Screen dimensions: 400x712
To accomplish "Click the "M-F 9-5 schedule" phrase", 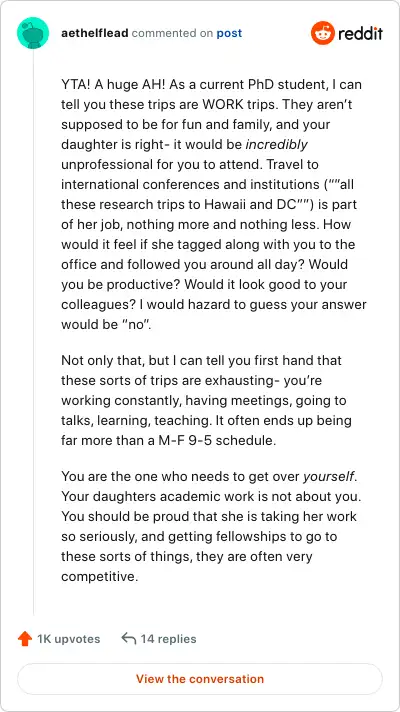I will [x=217, y=440].
